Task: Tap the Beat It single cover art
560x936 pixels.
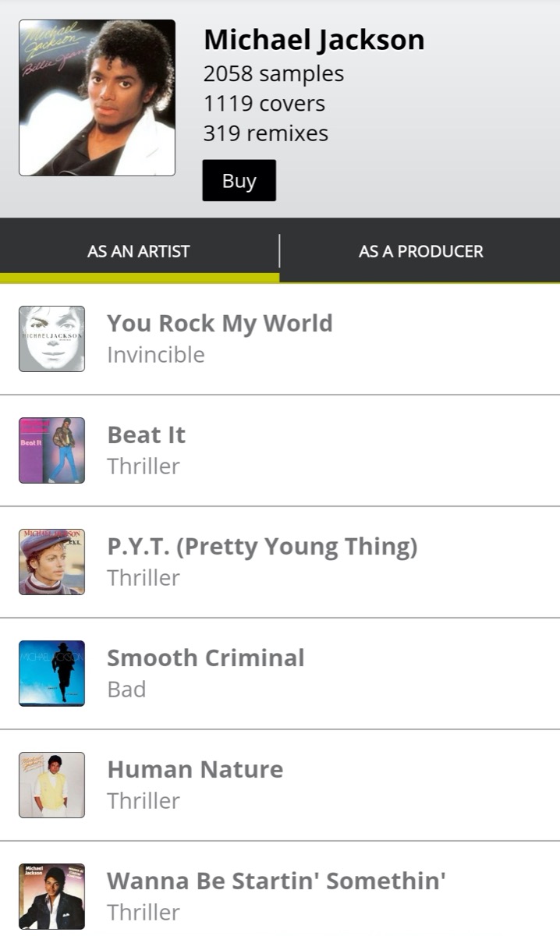Action: coord(51,450)
